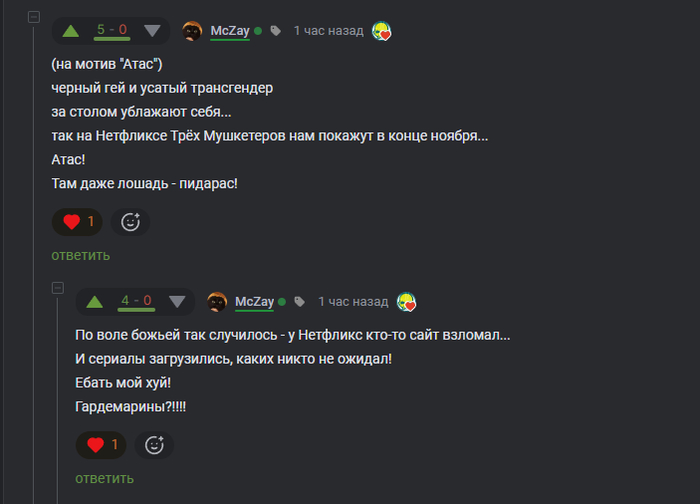This screenshot has width=700, height=504.
Task: Click the tag icon on nested reply
Action: [299, 301]
